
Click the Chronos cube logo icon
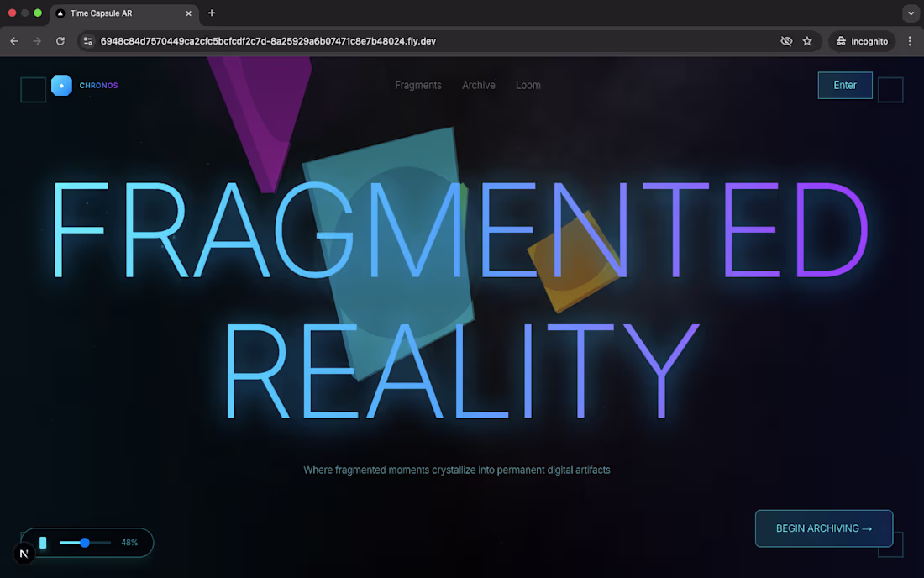[61, 86]
